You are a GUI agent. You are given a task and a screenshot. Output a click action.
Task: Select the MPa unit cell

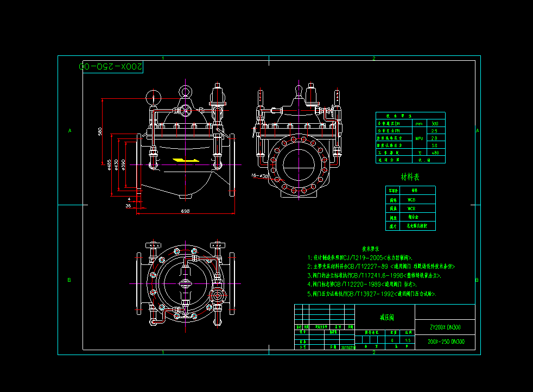coord(418,138)
